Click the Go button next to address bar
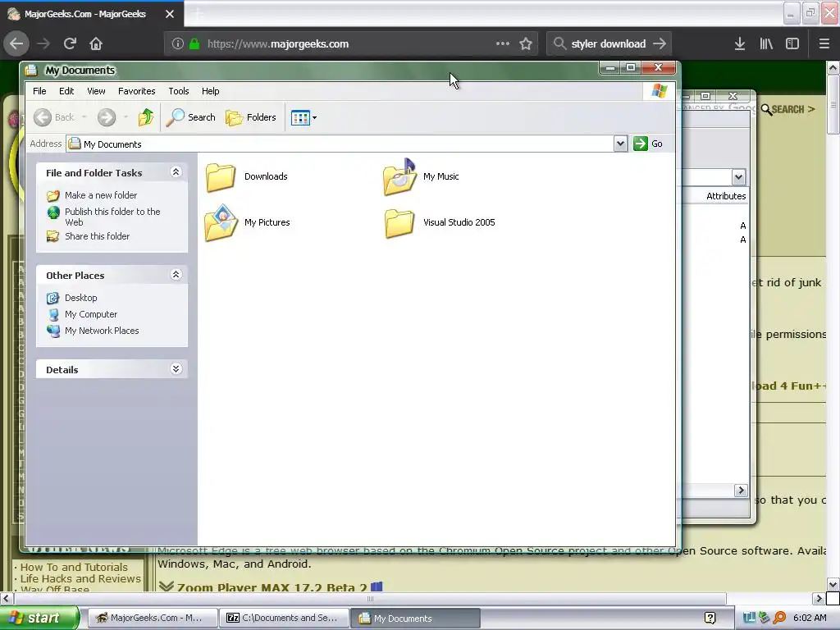840x630 pixels. click(x=648, y=144)
